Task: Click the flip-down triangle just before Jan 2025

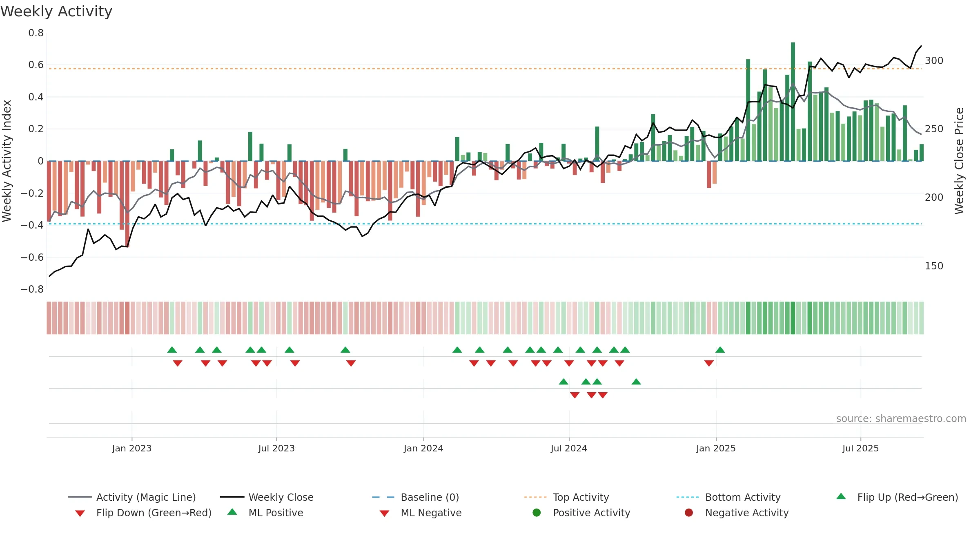Action: coord(709,363)
